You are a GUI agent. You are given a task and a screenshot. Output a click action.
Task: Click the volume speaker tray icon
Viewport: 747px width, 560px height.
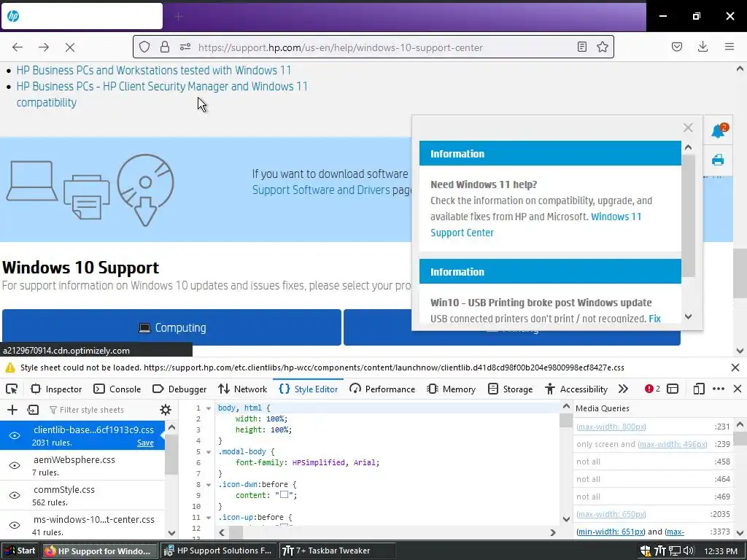click(689, 551)
